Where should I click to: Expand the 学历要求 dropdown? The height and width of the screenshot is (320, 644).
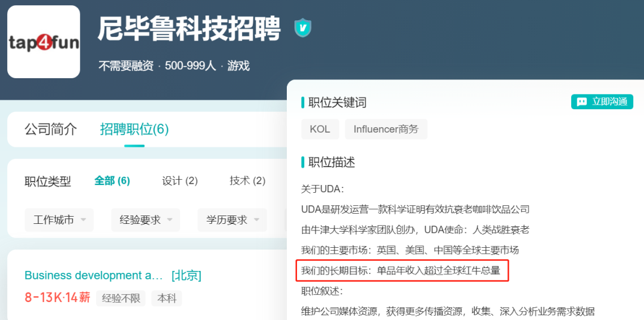tap(232, 220)
